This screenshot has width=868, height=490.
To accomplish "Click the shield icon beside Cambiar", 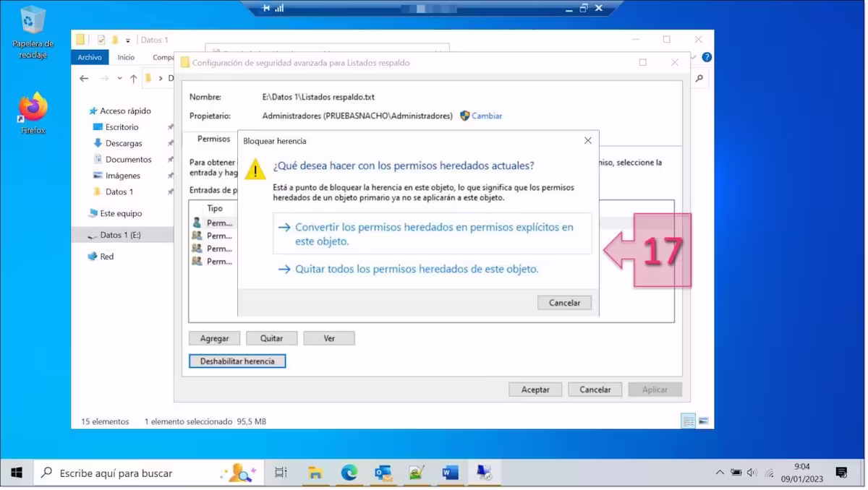I will [465, 116].
